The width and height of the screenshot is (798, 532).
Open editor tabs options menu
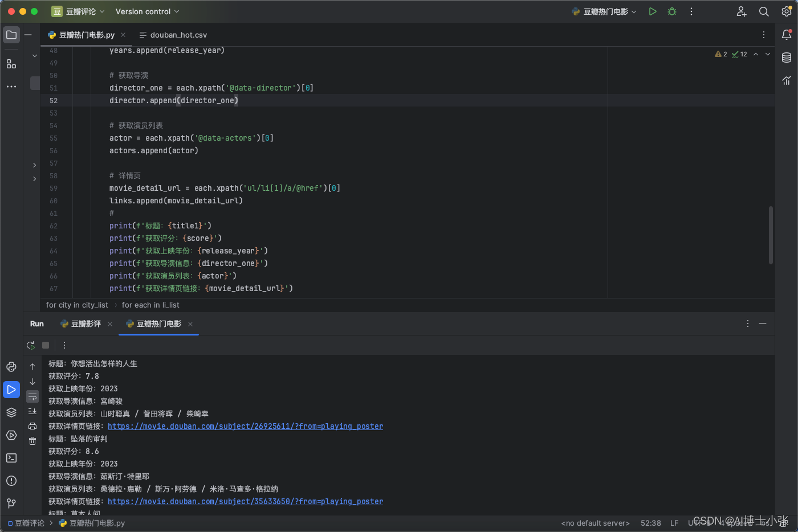point(764,35)
